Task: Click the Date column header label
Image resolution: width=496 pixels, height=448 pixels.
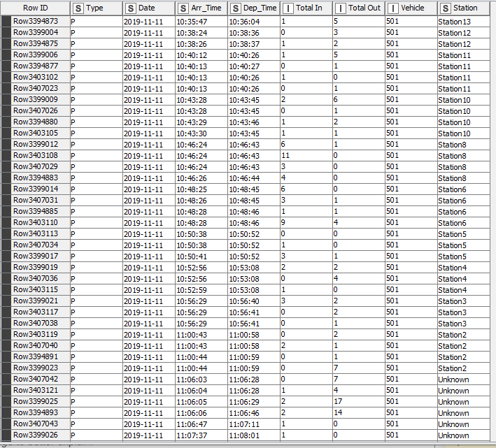Action: click(x=147, y=8)
